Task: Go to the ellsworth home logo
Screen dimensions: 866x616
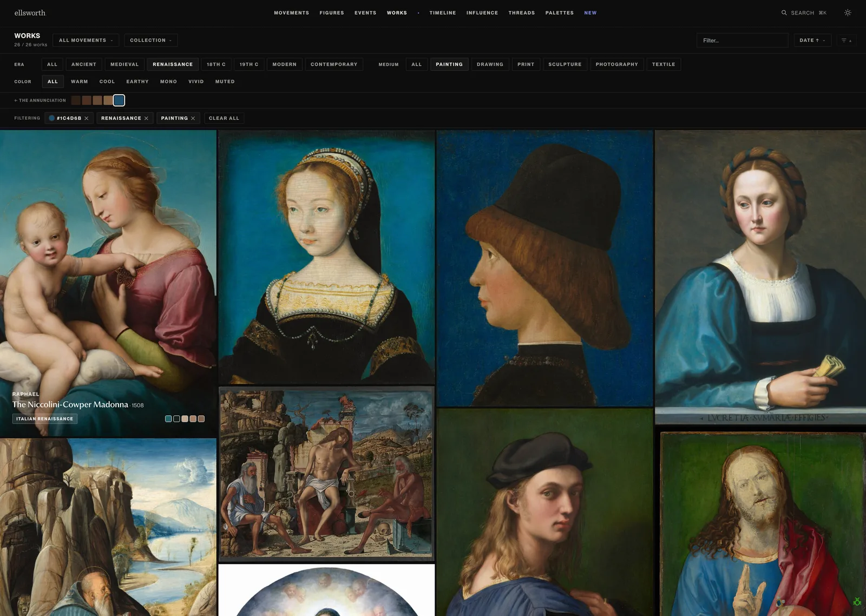Action: point(30,12)
